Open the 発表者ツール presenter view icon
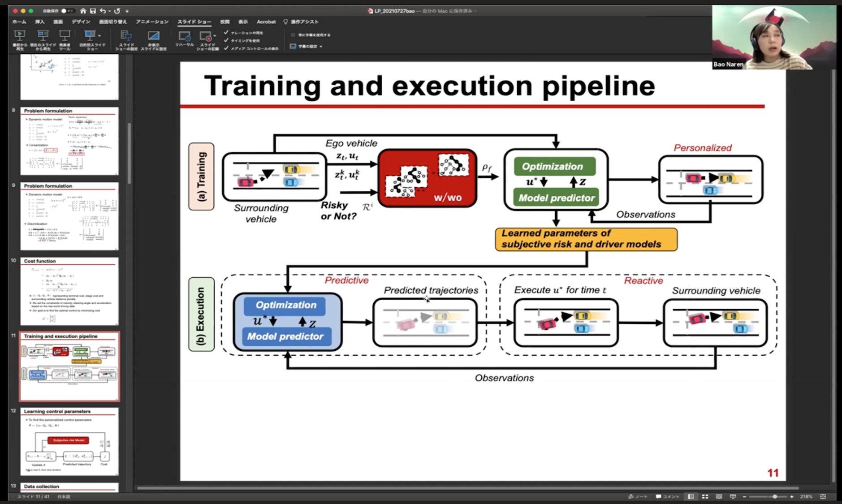 [x=65, y=36]
